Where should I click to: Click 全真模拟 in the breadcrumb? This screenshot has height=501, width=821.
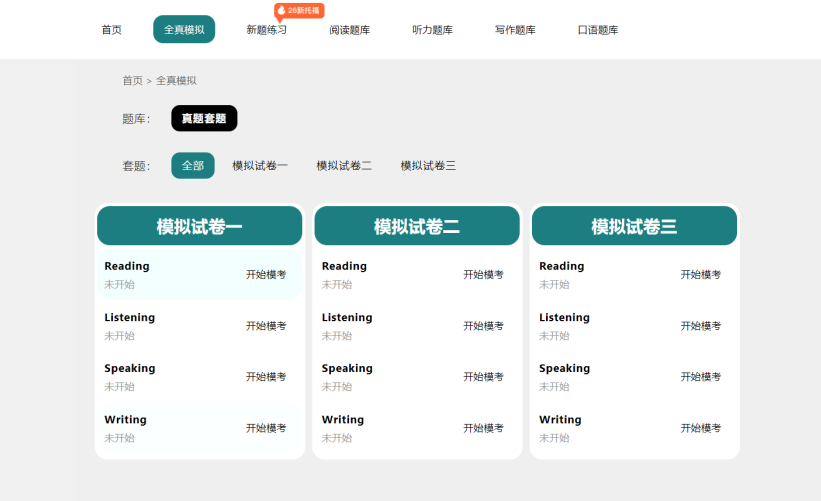click(x=176, y=81)
